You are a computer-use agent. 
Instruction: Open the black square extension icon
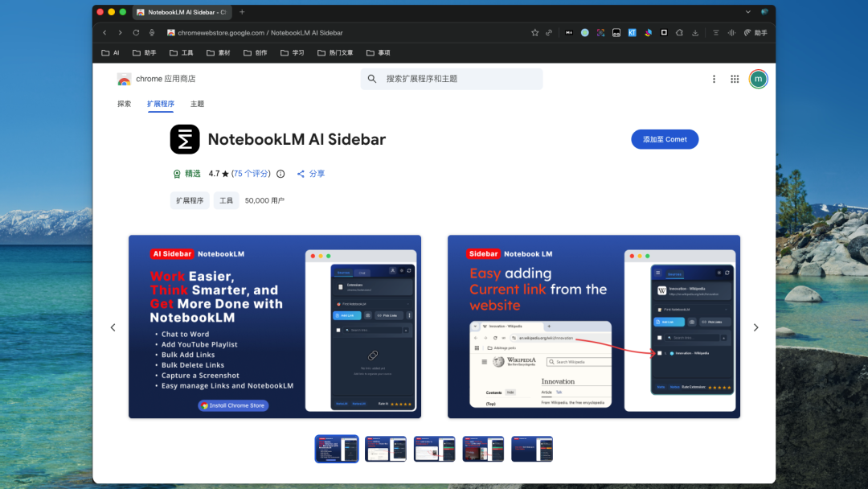click(x=664, y=33)
